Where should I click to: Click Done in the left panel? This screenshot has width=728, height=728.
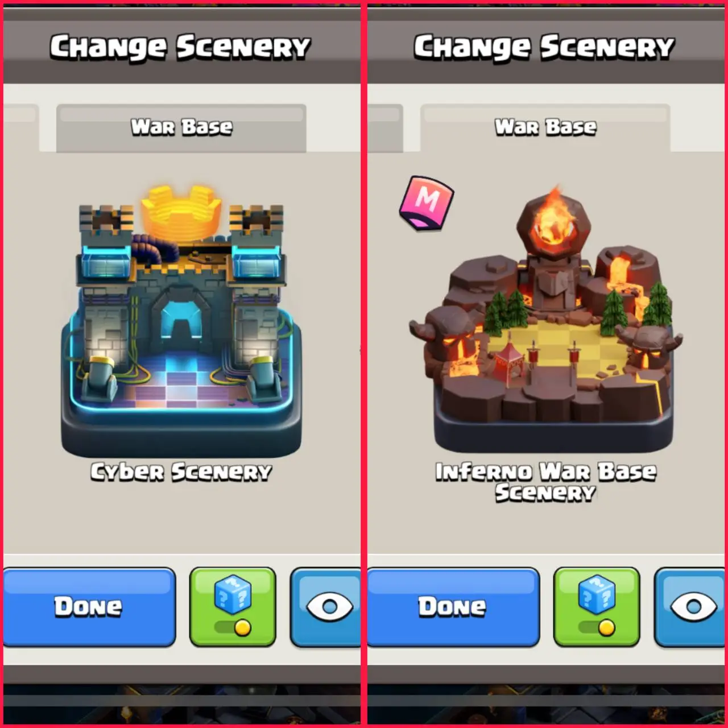coord(89,607)
